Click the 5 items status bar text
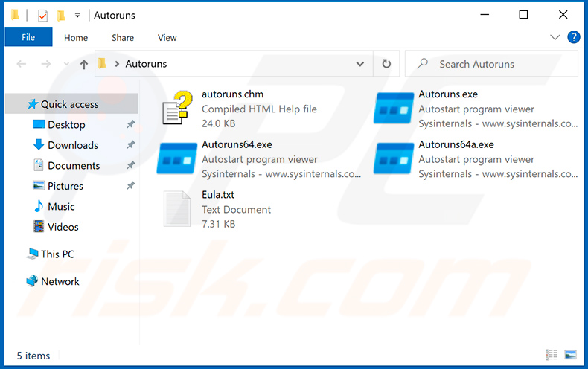Viewport: 588px width, 369px height. pyautogui.click(x=33, y=356)
